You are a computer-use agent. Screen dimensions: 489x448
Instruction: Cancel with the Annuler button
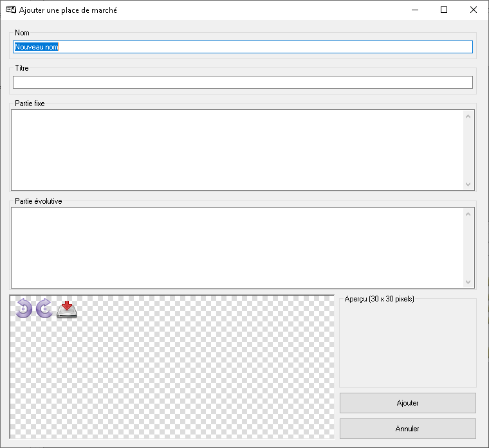pos(407,428)
